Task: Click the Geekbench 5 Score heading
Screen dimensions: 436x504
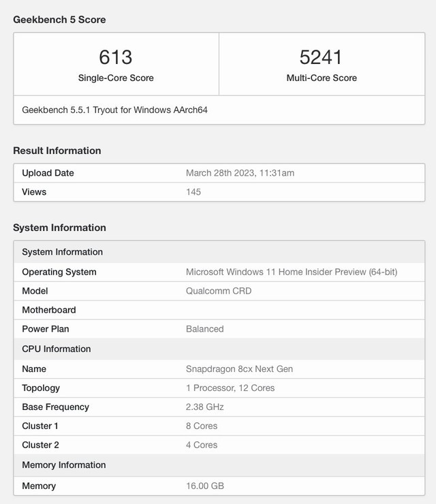Action: 59,20
